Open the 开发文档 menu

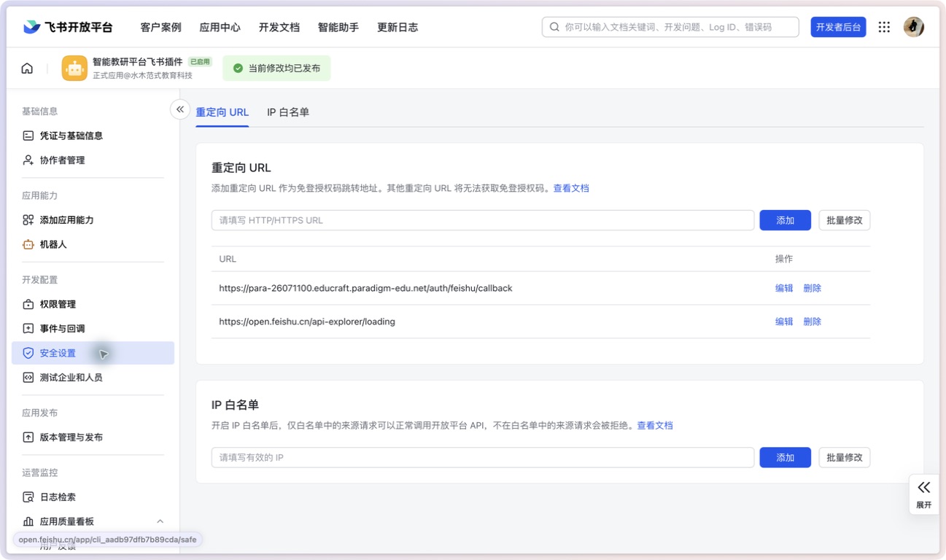[x=279, y=27]
